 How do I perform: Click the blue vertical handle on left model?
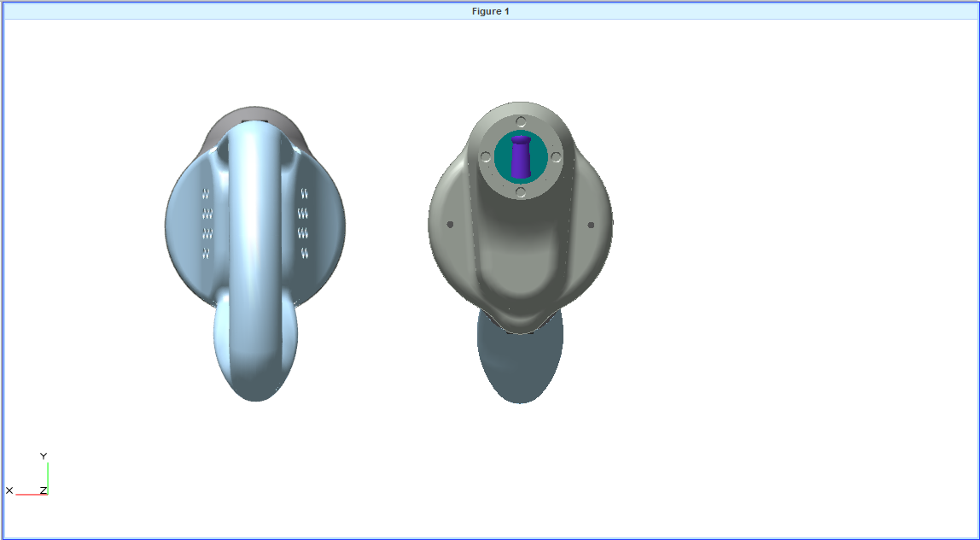point(254,214)
